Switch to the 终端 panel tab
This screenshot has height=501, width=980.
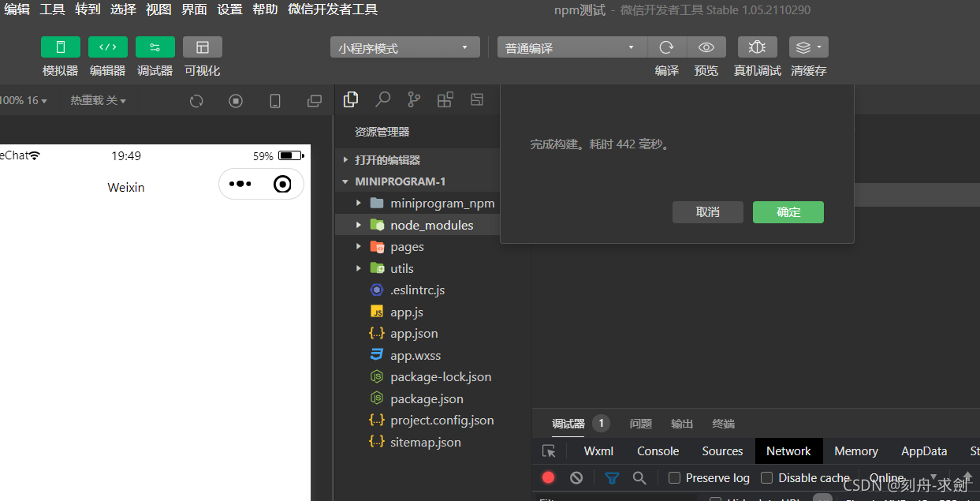(724, 424)
